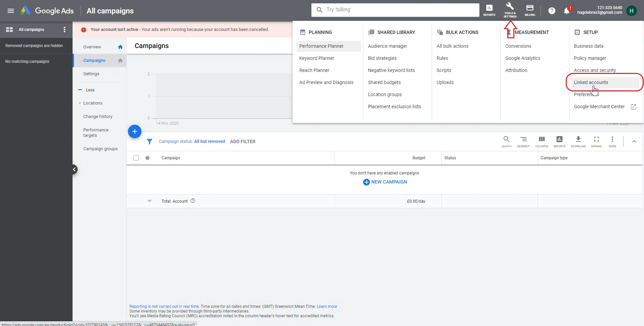Click the Tools & Settings wrench icon
Image resolution: width=644 pixels, height=326 pixels.
[x=510, y=10]
